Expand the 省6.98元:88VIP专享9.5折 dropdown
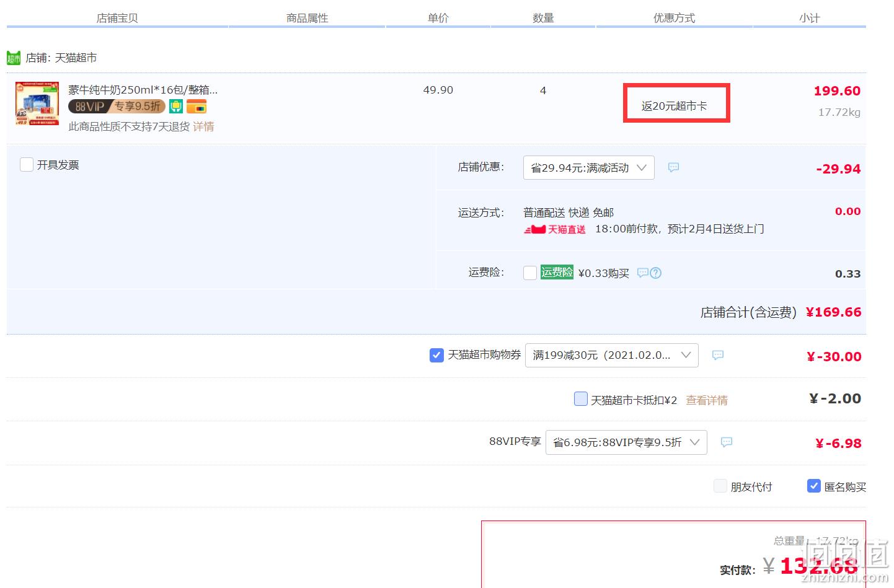Image resolution: width=894 pixels, height=588 pixels. click(626, 442)
